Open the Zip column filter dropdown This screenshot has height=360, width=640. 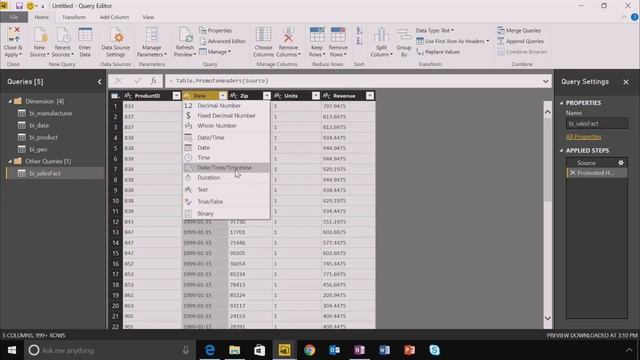click(267, 96)
